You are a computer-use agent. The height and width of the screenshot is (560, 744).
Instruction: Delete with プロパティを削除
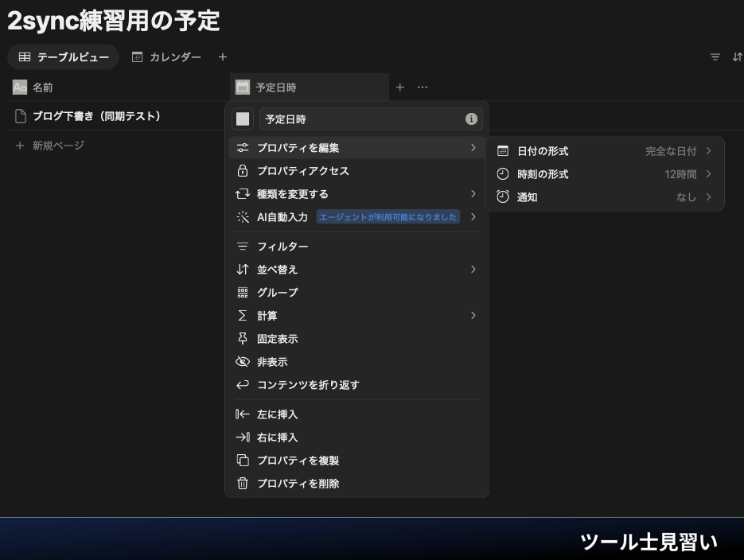[356, 484]
